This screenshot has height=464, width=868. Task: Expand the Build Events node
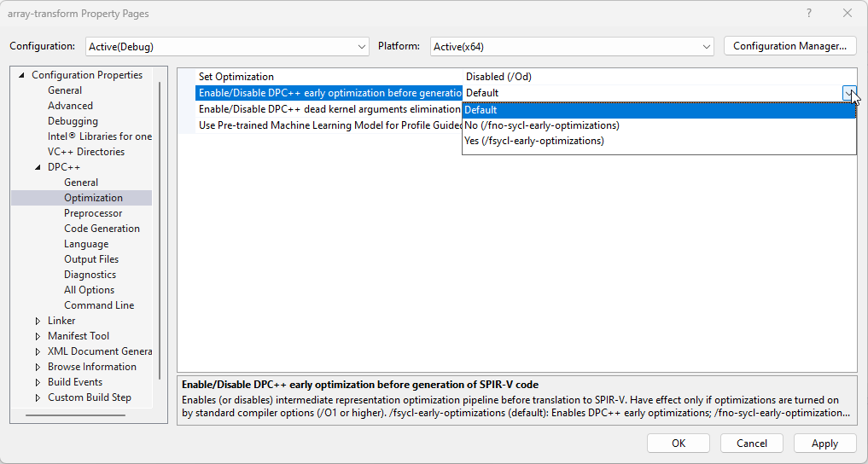(x=38, y=382)
